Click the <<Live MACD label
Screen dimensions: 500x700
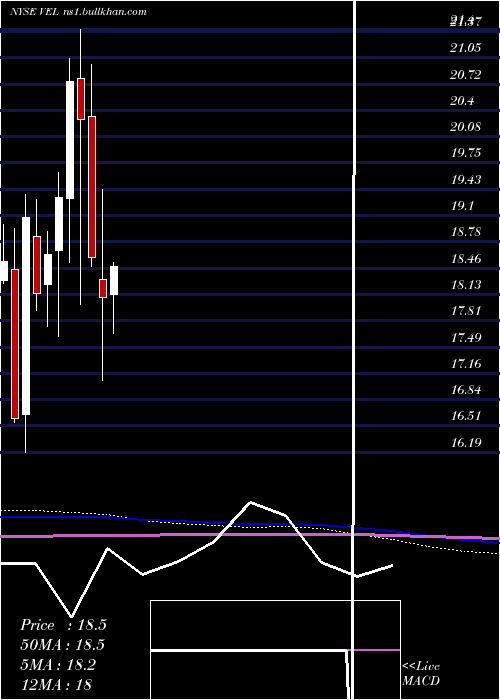point(421,673)
